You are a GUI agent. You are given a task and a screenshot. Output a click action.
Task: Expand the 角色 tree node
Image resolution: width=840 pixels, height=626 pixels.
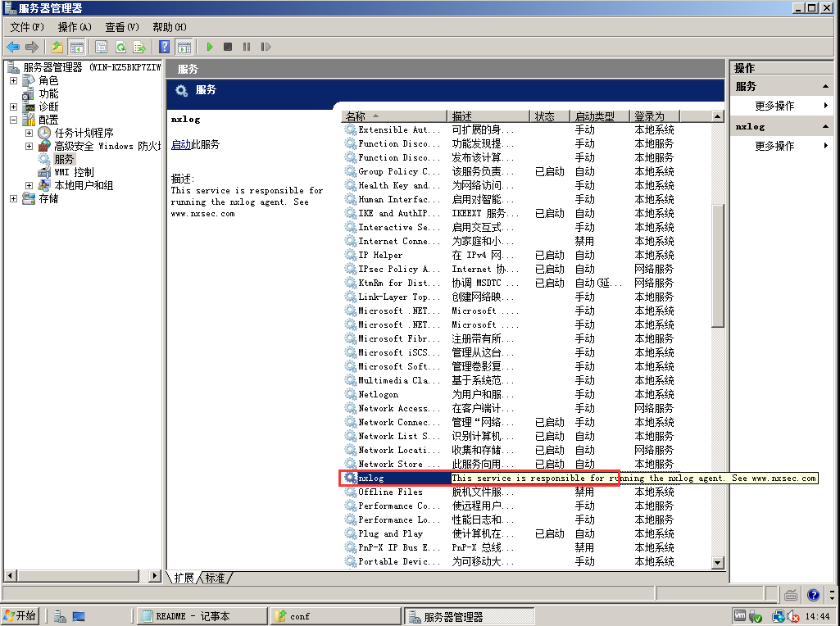[x=13, y=81]
